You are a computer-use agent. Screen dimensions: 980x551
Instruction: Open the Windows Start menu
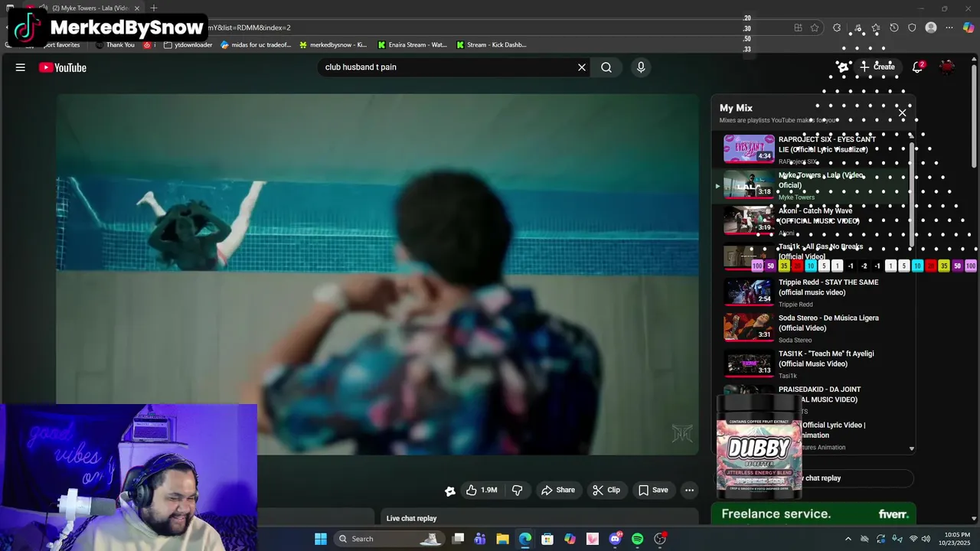[x=321, y=539]
